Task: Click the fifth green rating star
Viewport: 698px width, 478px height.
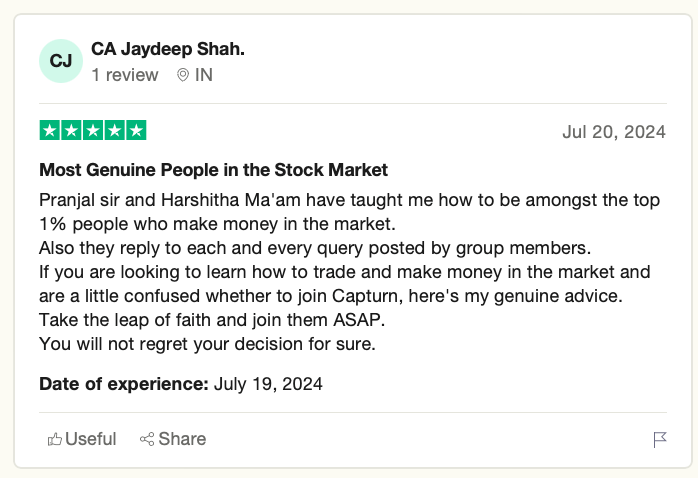Action: click(137, 130)
